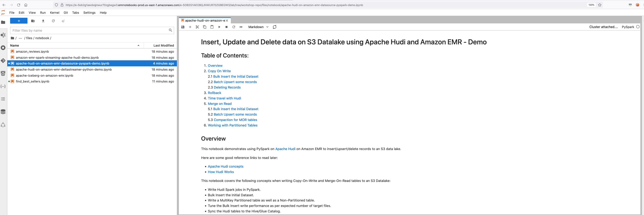Close the apache-hudi notebook tab
The image size is (644, 215).
click(227, 20)
